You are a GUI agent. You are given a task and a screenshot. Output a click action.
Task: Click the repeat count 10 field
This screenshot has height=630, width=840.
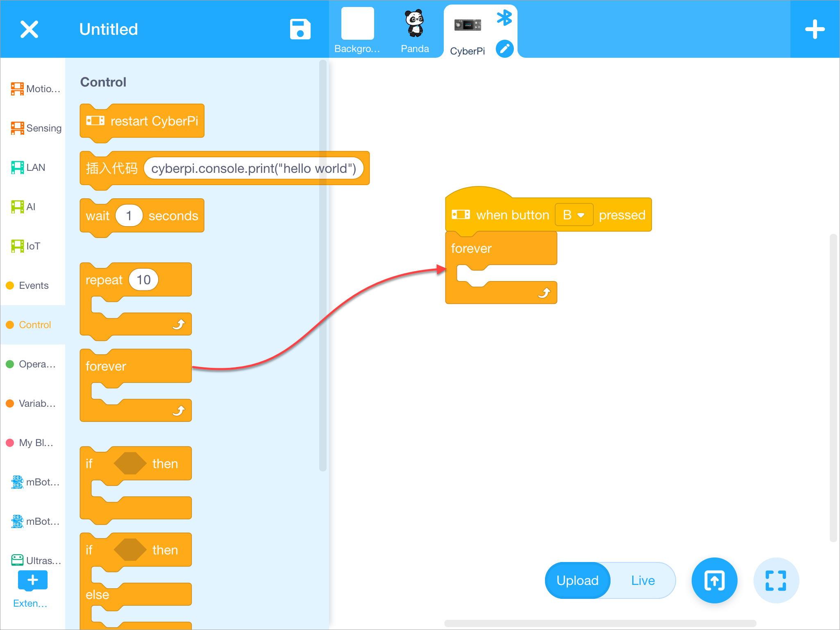coord(143,280)
